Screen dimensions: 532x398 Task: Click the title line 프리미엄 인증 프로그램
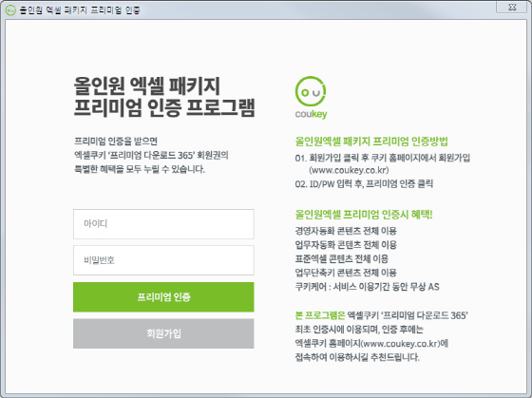click(x=164, y=108)
